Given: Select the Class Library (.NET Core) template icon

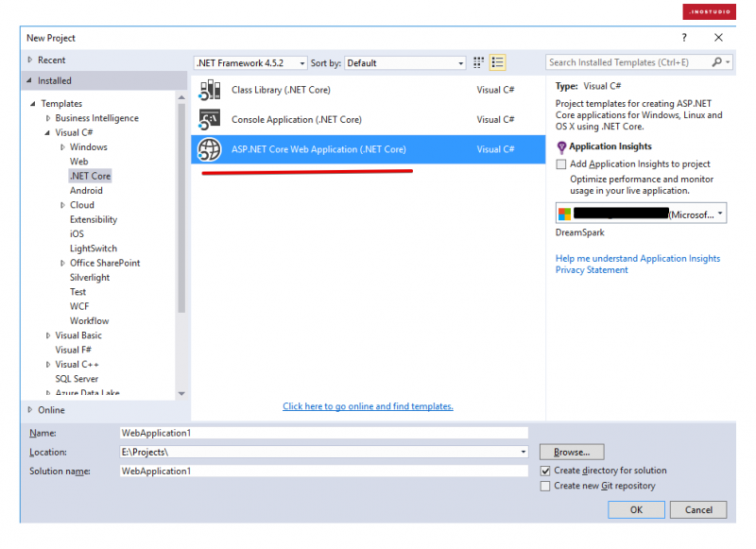Looking at the screenshot, I should 210,90.
